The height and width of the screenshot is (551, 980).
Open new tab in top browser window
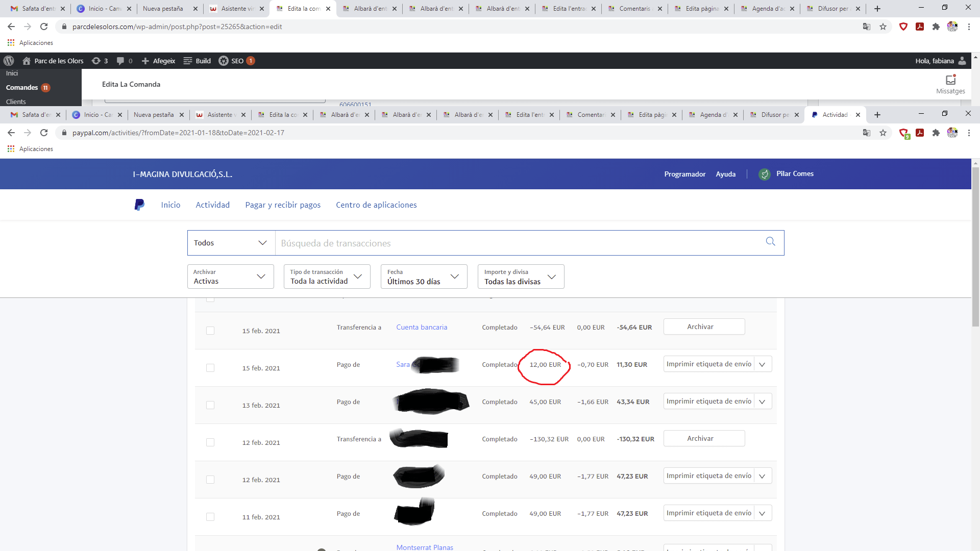click(877, 9)
